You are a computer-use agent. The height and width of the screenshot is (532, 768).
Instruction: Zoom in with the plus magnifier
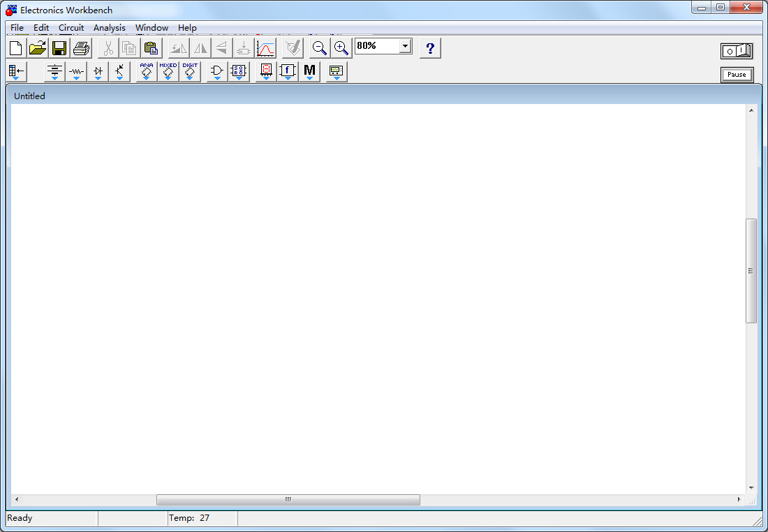[x=341, y=48]
